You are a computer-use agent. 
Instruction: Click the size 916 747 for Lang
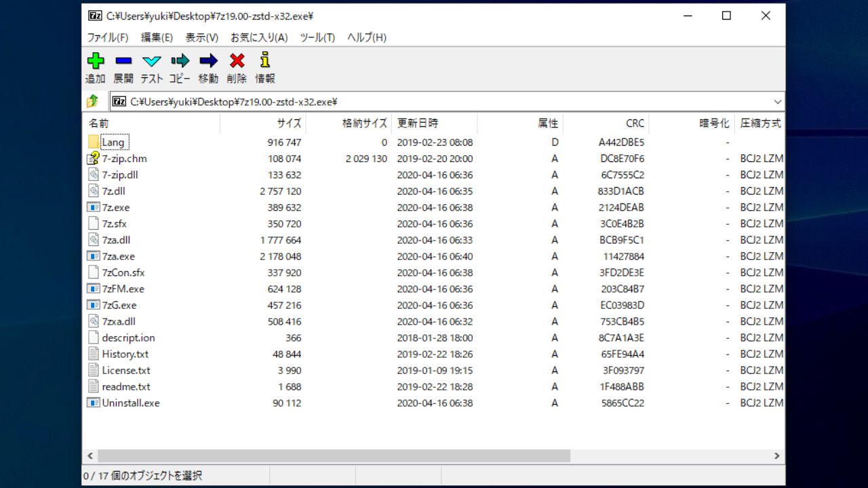click(284, 142)
